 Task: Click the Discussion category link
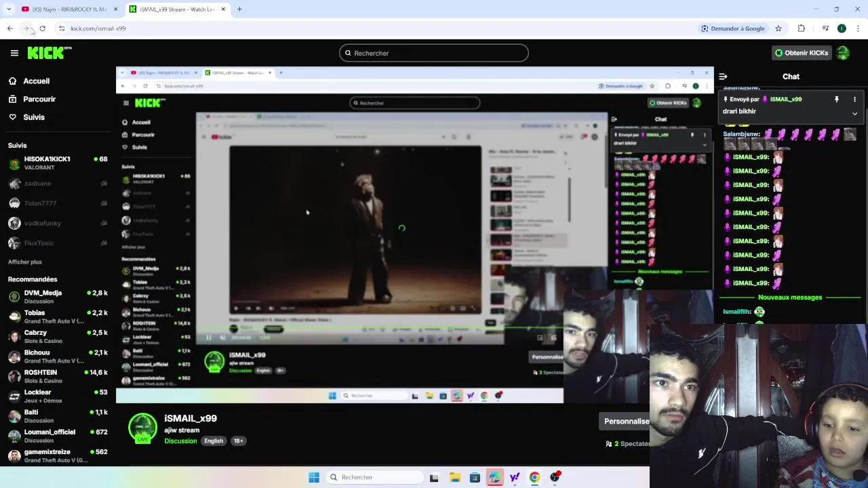pyautogui.click(x=180, y=441)
